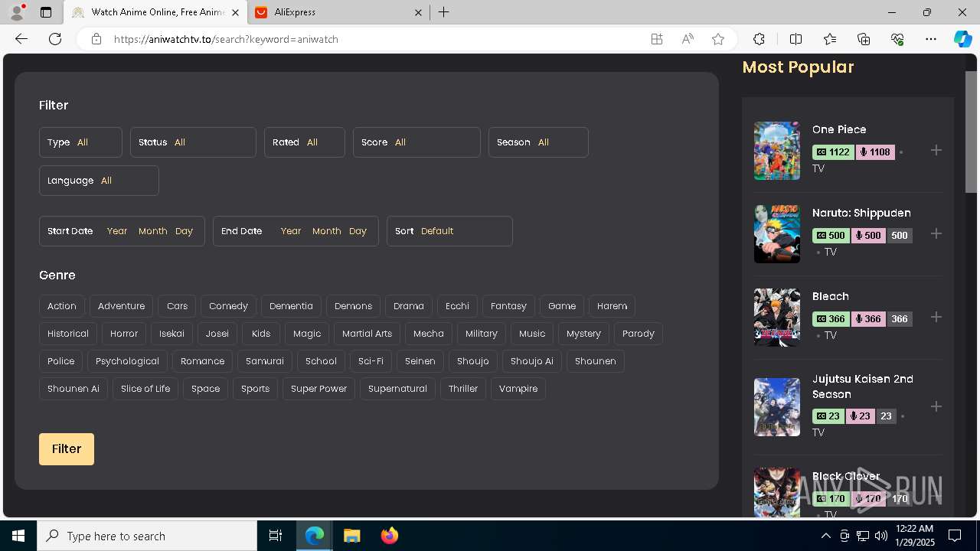Toggle the Adventure genre filter

pyautogui.click(x=121, y=306)
